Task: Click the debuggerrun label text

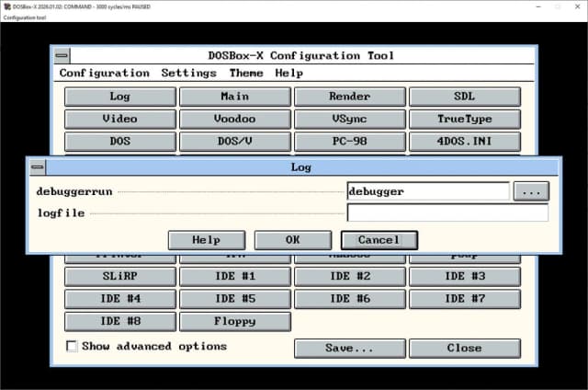Action: click(x=74, y=192)
